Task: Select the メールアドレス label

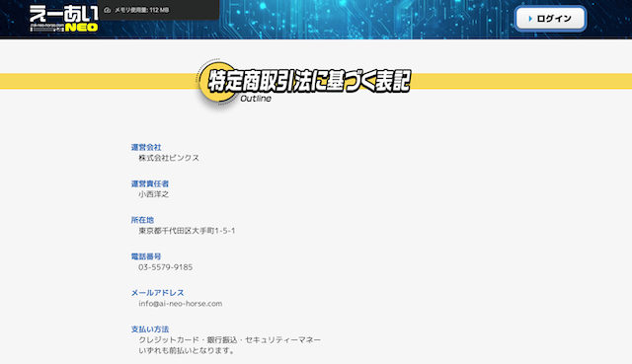Action: click(x=157, y=293)
